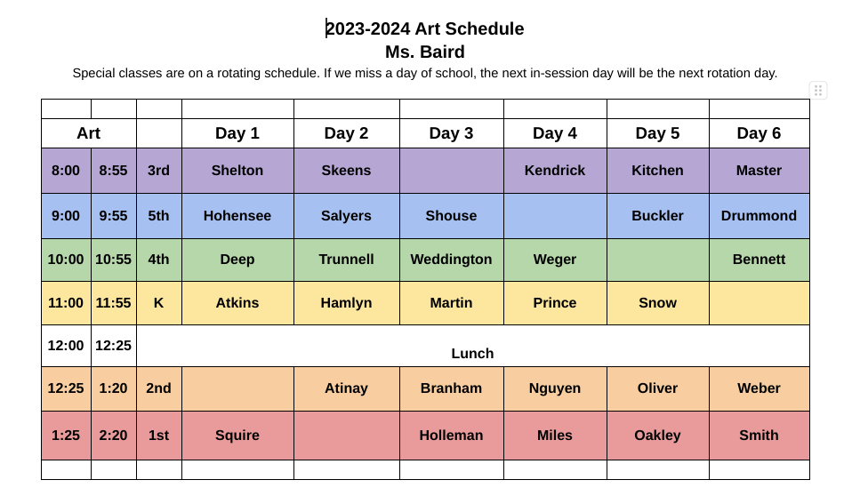Image resolution: width=852 pixels, height=504 pixels.
Task: Click the 'Lunch' row cell
Action: click(x=472, y=353)
